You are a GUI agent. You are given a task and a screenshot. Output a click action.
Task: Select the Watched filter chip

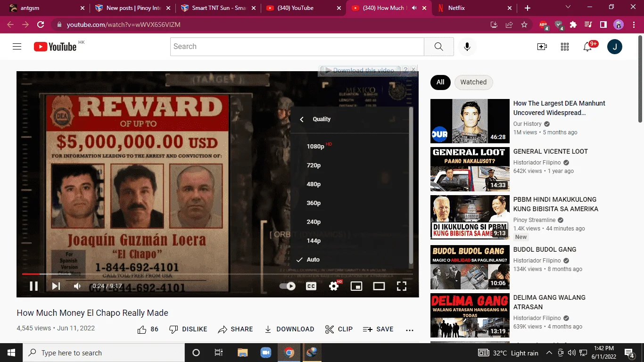click(473, 82)
